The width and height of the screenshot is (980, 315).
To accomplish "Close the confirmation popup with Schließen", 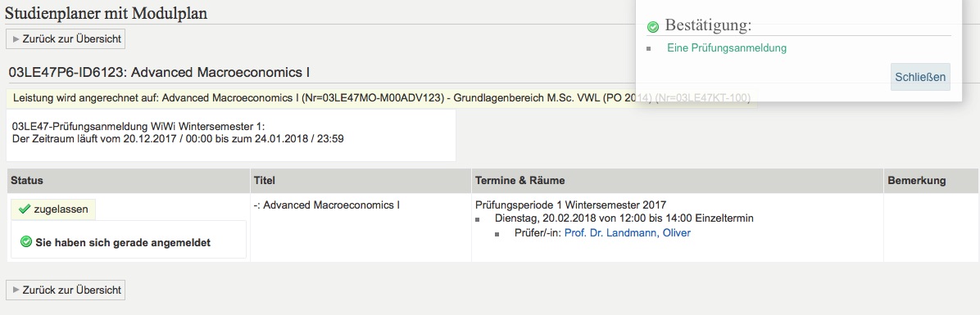I will point(920,78).
